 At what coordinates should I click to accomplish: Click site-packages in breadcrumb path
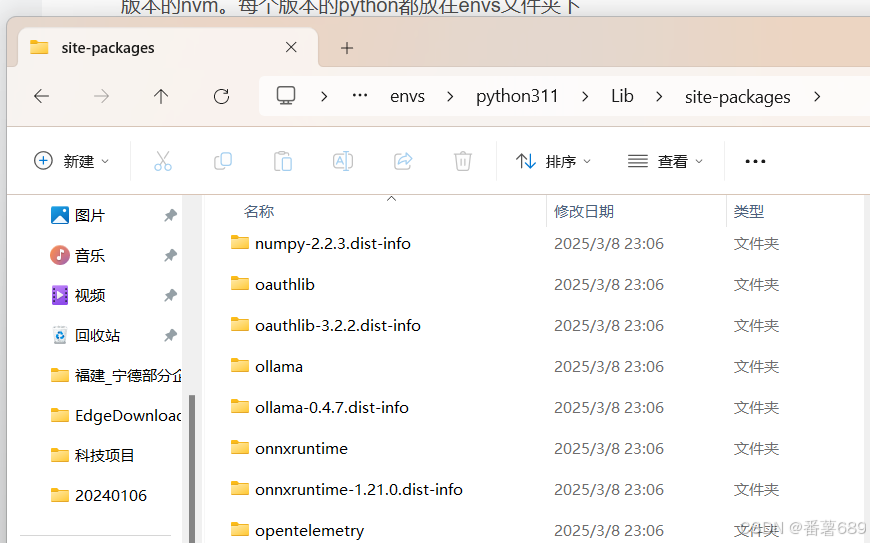pyautogui.click(x=737, y=97)
